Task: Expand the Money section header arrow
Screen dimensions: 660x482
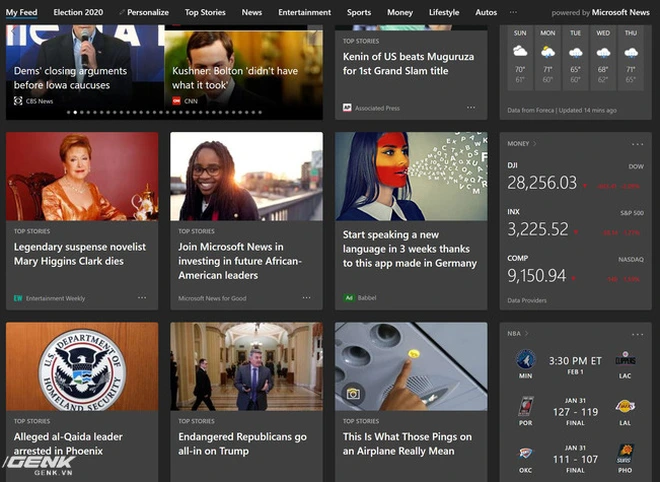Action: (535, 144)
